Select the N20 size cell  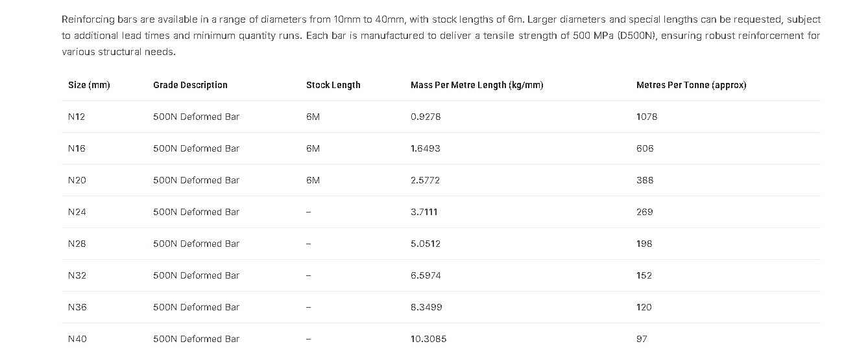(77, 180)
